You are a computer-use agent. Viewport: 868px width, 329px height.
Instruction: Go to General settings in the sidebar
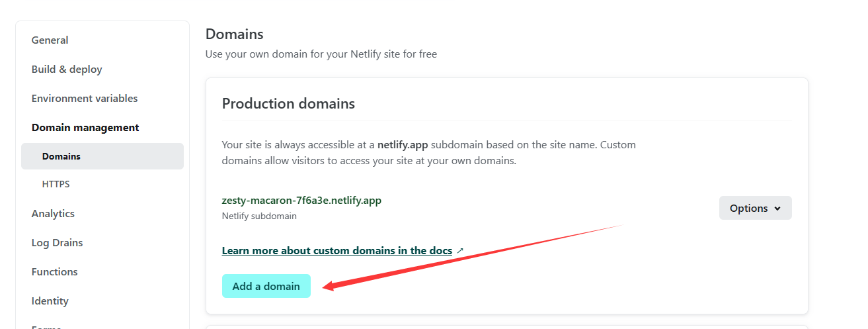click(50, 40)
